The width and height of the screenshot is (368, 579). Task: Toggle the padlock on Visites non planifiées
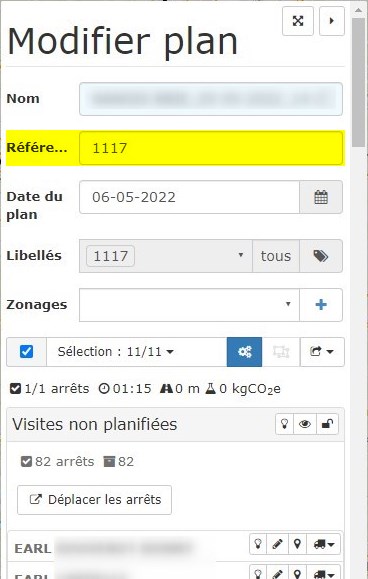tap(327, 424)
